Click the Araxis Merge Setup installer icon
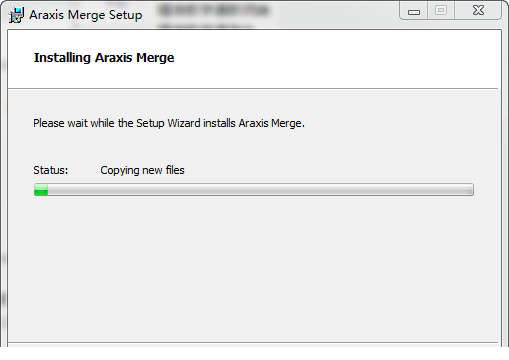 pyautogui.click(x=16, y=15)
